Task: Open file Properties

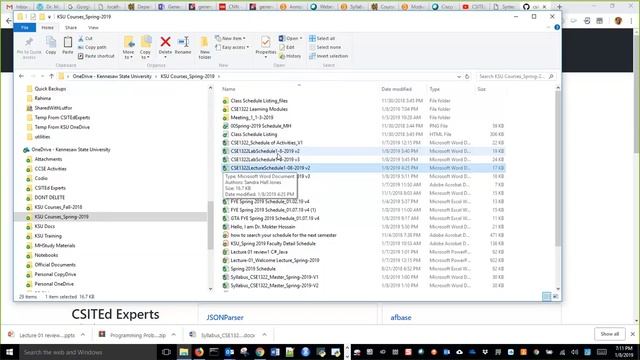Action: [266, 47]
